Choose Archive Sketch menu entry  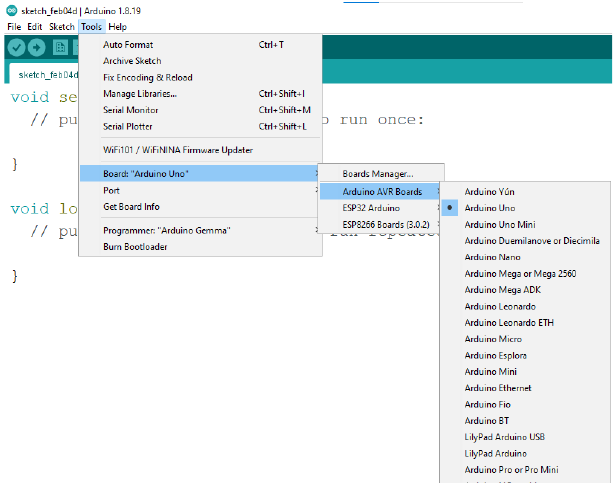200,61
